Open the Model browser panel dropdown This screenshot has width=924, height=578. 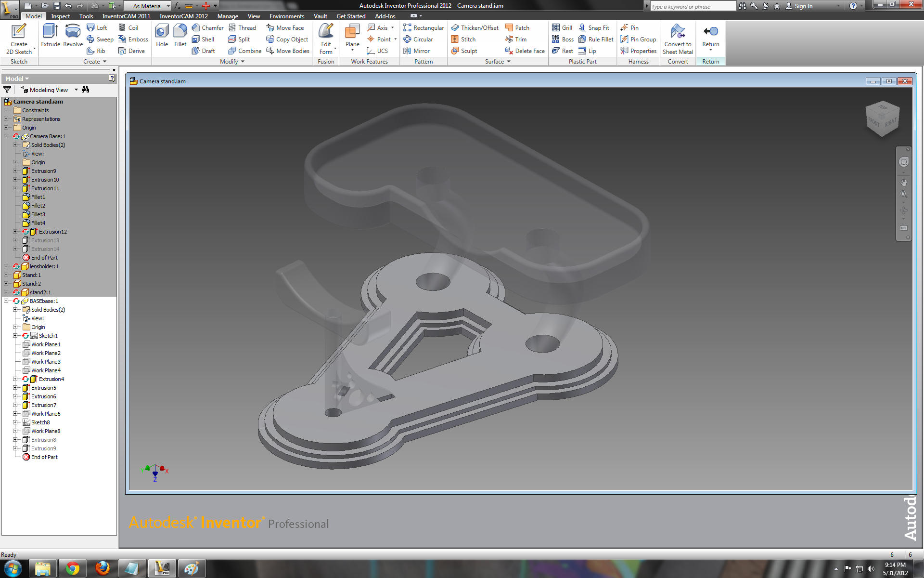click(x=17, y=79)
